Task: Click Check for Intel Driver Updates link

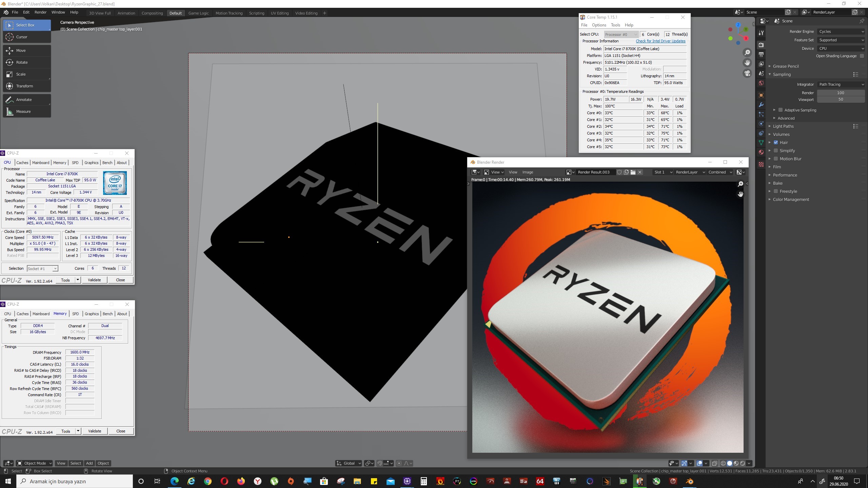Action: click(660, 41)
